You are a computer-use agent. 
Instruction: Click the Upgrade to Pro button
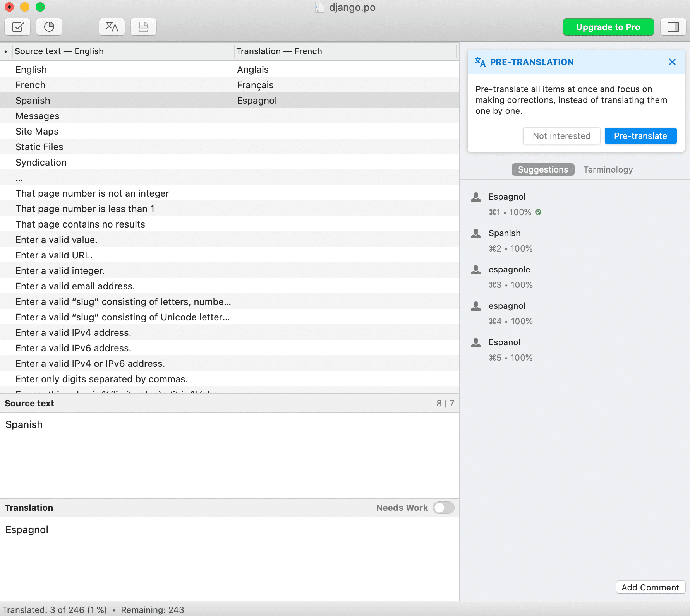click(608, 27)
